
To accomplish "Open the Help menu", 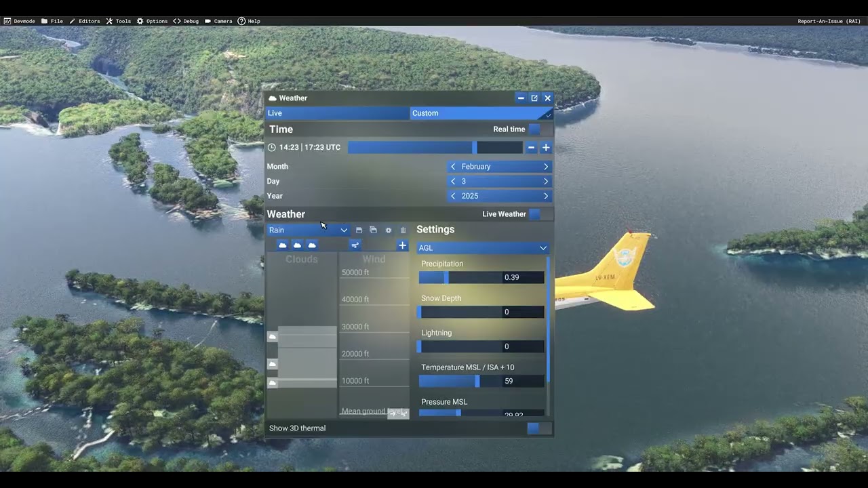I will tap(249, 21).
